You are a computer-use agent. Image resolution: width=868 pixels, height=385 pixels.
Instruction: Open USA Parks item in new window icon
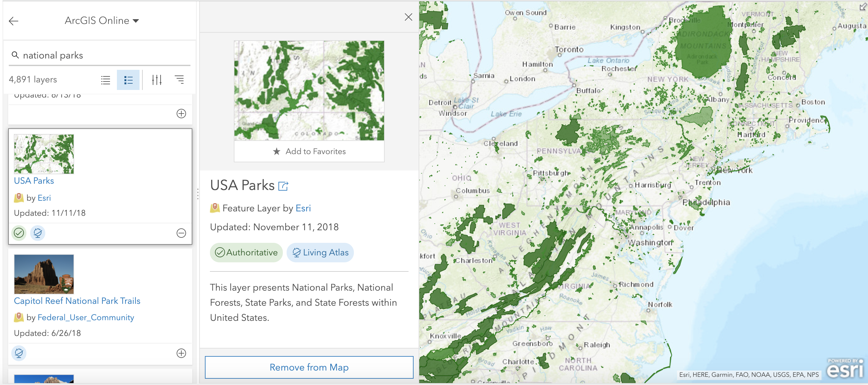click(283, 186)
